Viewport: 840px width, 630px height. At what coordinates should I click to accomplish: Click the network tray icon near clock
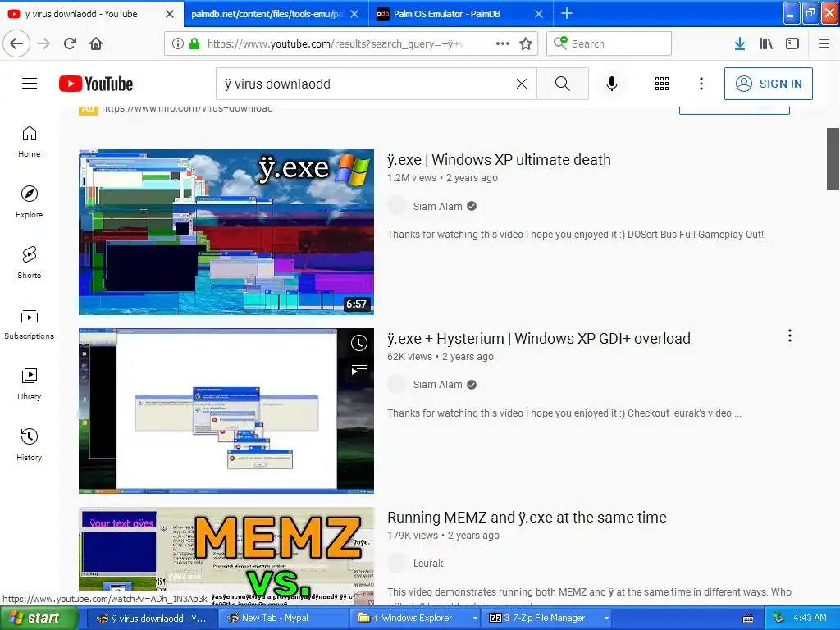point(779,619)
